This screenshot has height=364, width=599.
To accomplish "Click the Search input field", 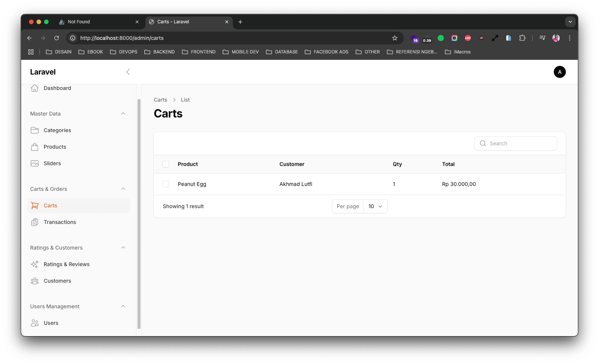I will coord(520,143).
